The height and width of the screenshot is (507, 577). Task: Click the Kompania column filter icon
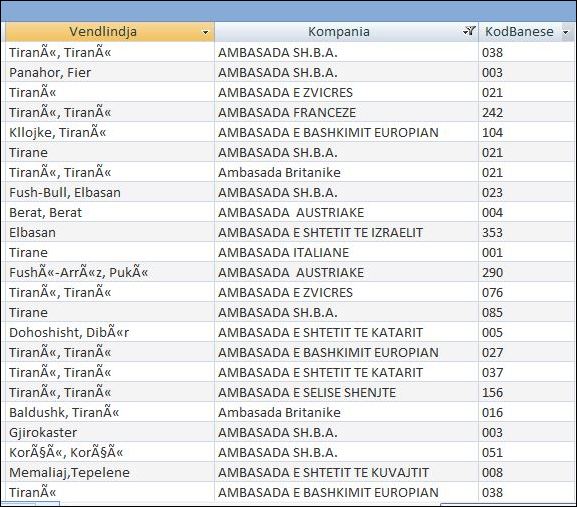469,31
